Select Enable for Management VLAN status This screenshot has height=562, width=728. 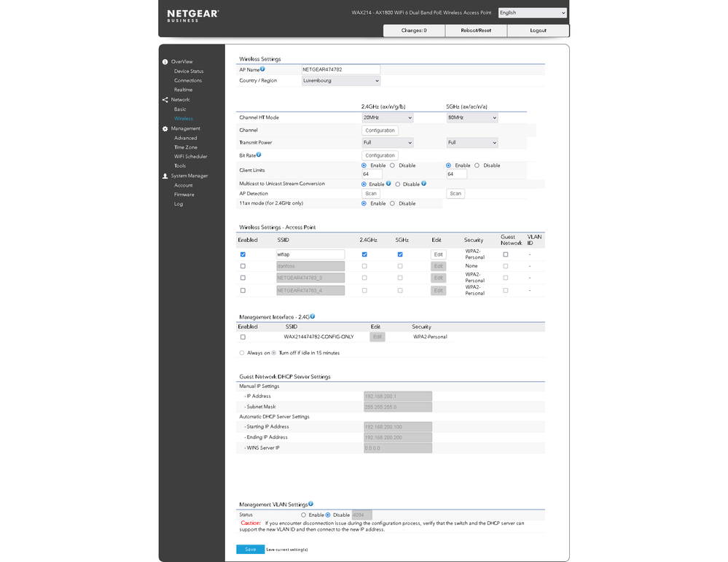pyautogui.click(x=304, y=515)
